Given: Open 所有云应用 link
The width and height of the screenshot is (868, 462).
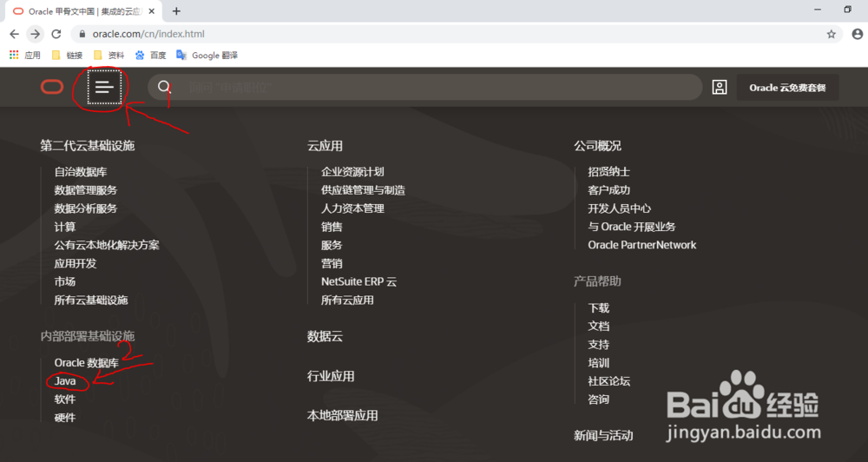Looking at the screenshot, I should pyautogui.click(x=347, y=300).
